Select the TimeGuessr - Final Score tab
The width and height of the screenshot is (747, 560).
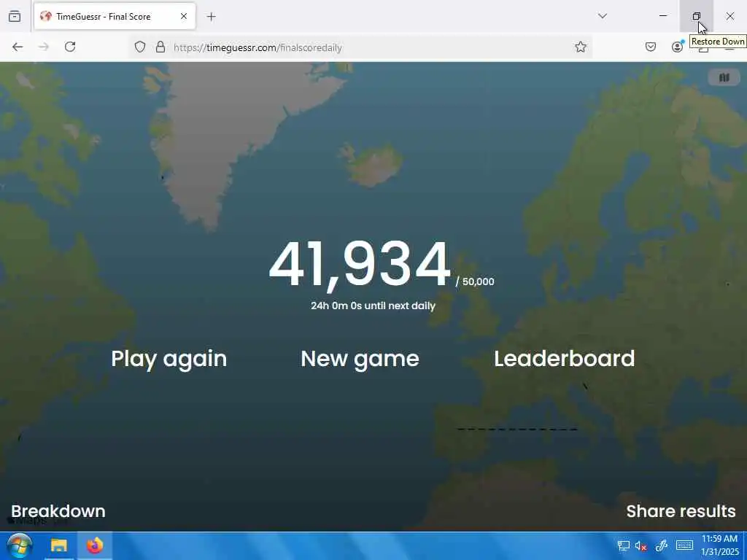115,16
